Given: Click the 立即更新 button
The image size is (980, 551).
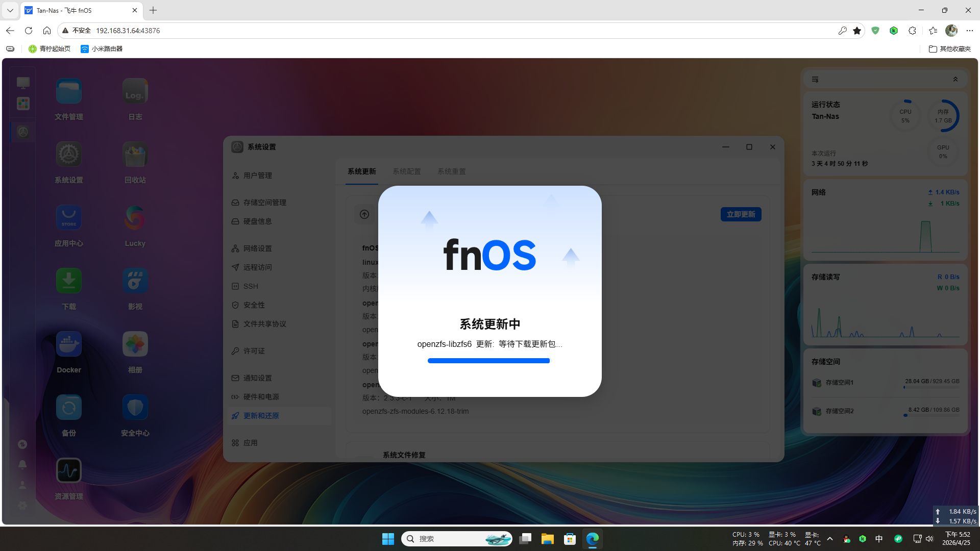Looking at the screenshot, I should click(741, 214).
